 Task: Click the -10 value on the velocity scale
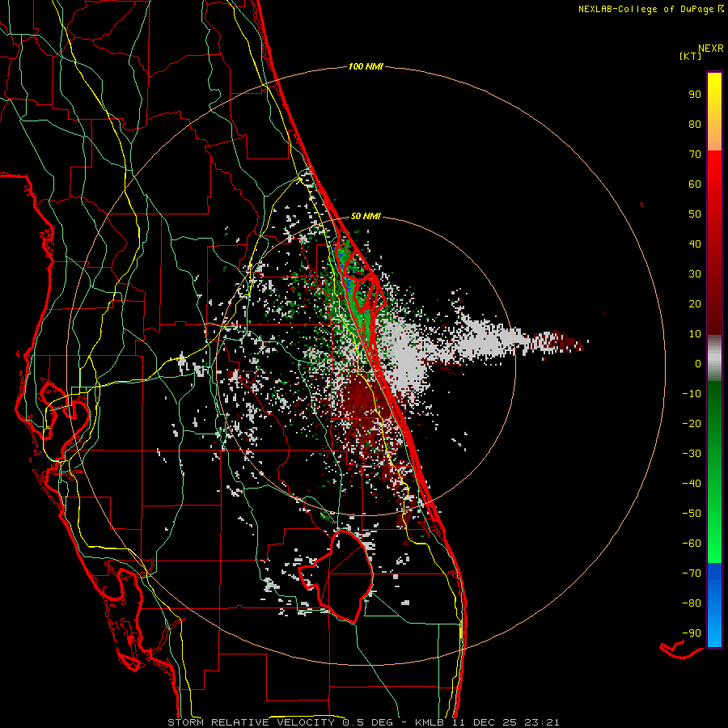692,394
